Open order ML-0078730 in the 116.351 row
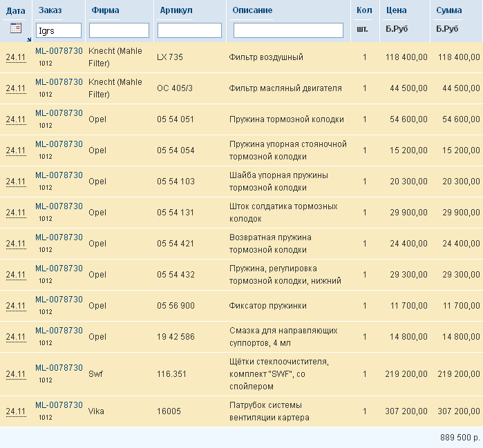Image resolution: width=483 pixels, height=448 pixels. pos(59,368)
